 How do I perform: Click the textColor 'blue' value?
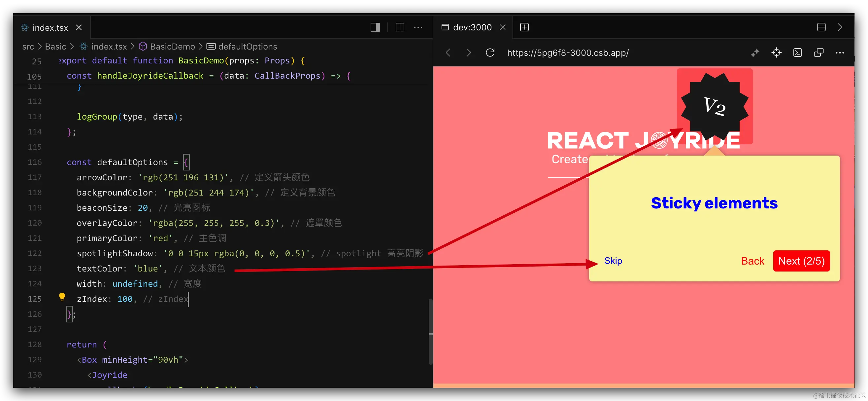click(x=148, y=269)
